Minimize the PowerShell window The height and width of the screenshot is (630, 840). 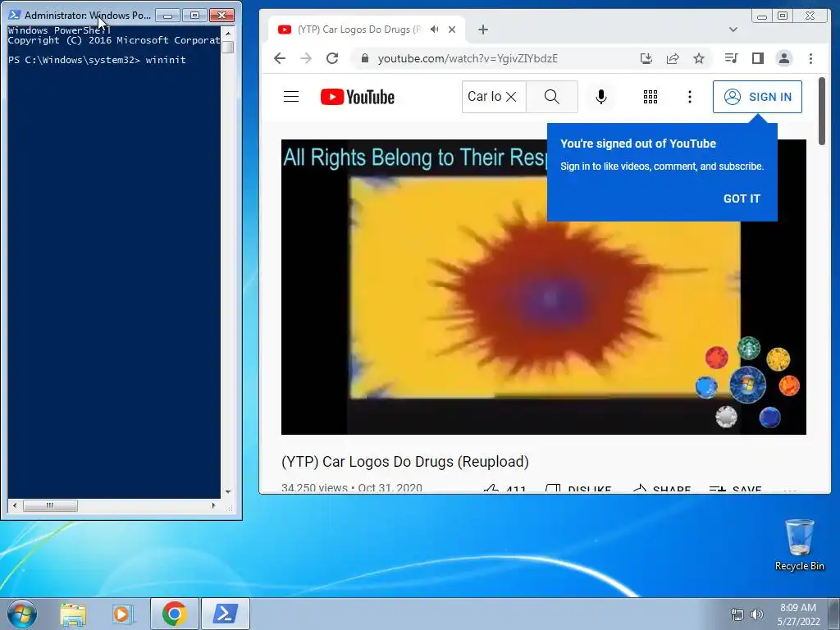point(167,16)
